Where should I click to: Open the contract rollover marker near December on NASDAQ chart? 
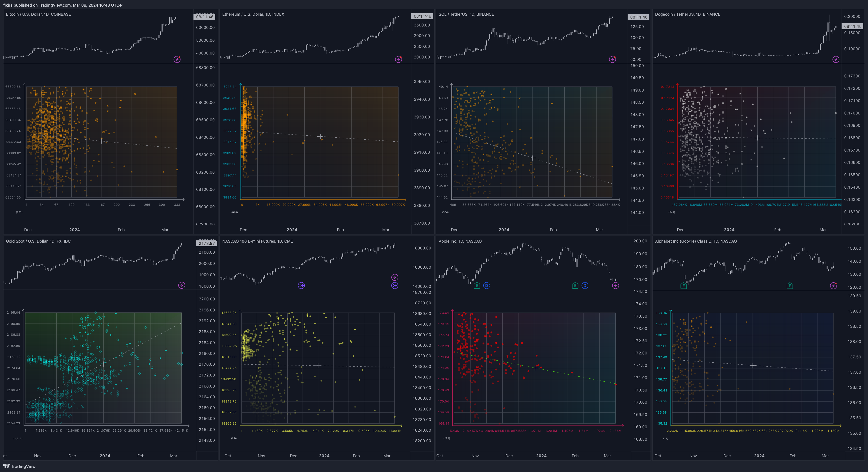(301, 286)
